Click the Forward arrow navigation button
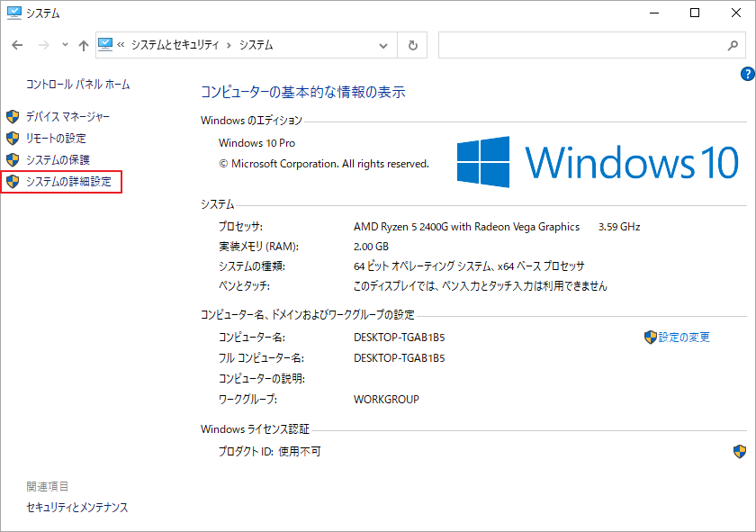Screen dimensions: 756x532 (44, 45)
